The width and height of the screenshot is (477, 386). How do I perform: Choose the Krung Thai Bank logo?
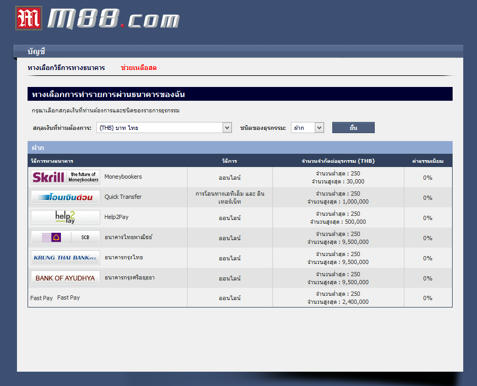point(66,258)
